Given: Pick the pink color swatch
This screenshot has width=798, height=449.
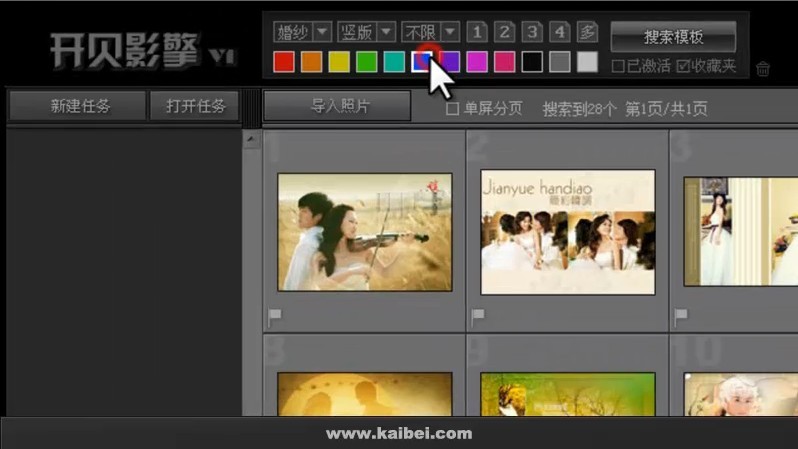Looking at the screenshot, I should click(504, 62).
